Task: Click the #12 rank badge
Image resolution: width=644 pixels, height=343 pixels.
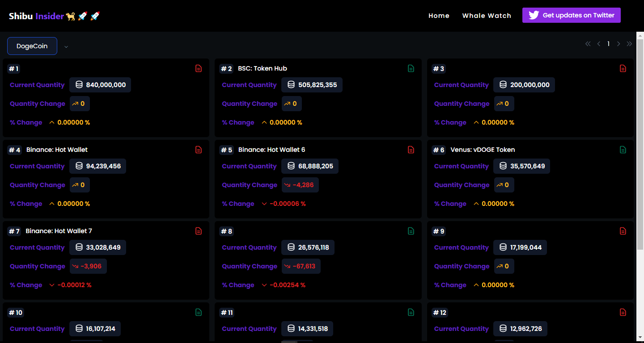Action: (x=440, y=313)
